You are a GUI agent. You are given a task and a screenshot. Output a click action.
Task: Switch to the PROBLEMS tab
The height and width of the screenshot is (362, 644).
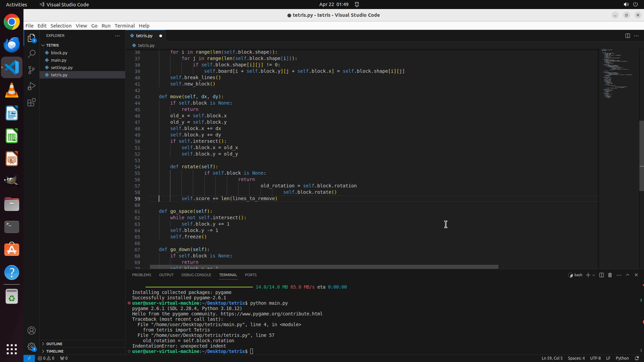(142, 275)
